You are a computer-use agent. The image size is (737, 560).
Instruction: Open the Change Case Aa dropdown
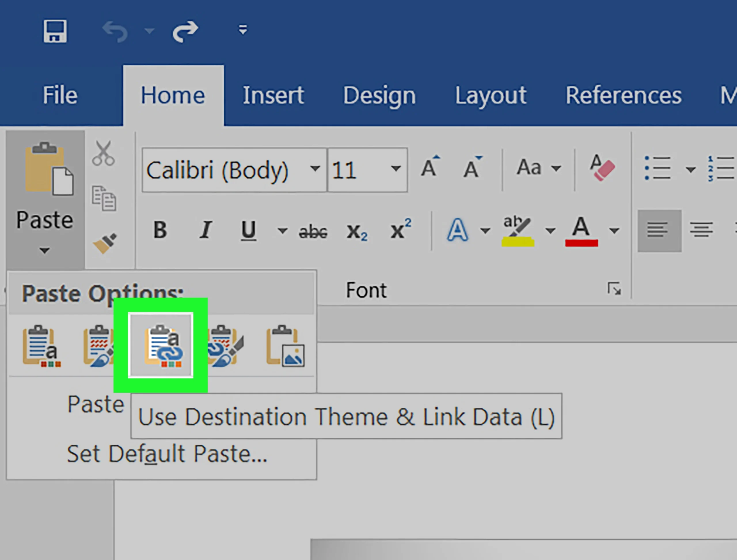coord(538,167)
